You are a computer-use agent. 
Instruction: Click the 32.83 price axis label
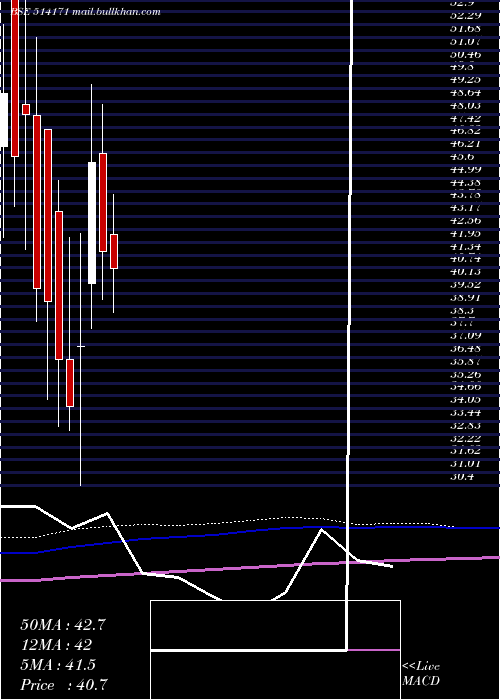(x=465, y=425)
